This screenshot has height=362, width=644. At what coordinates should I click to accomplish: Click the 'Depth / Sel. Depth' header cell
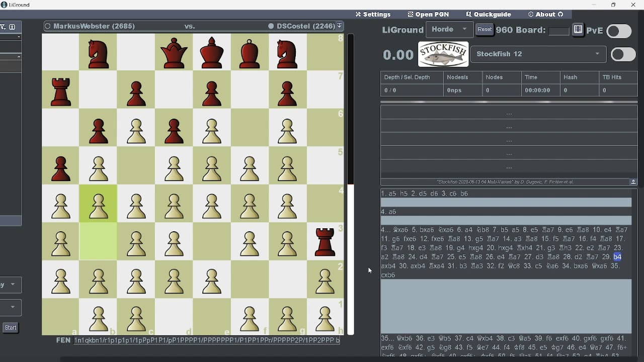click(x=412, y=77)
